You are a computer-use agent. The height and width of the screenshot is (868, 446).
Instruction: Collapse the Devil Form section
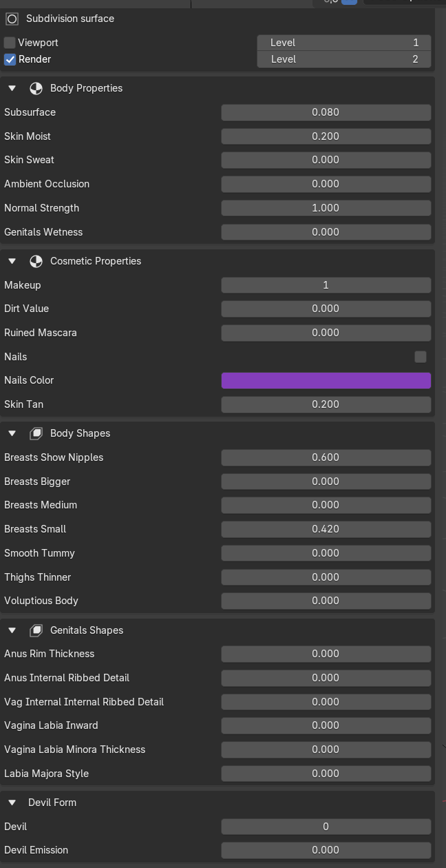point(12,803)
